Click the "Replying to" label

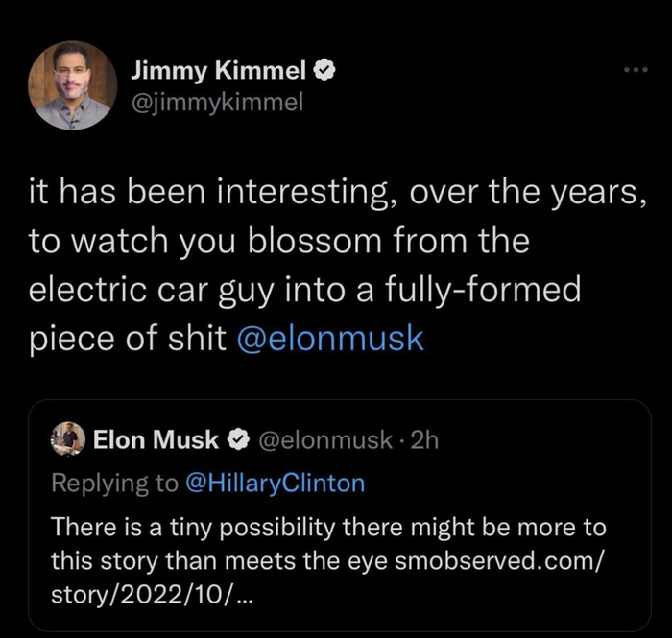(x=112, y=483)
